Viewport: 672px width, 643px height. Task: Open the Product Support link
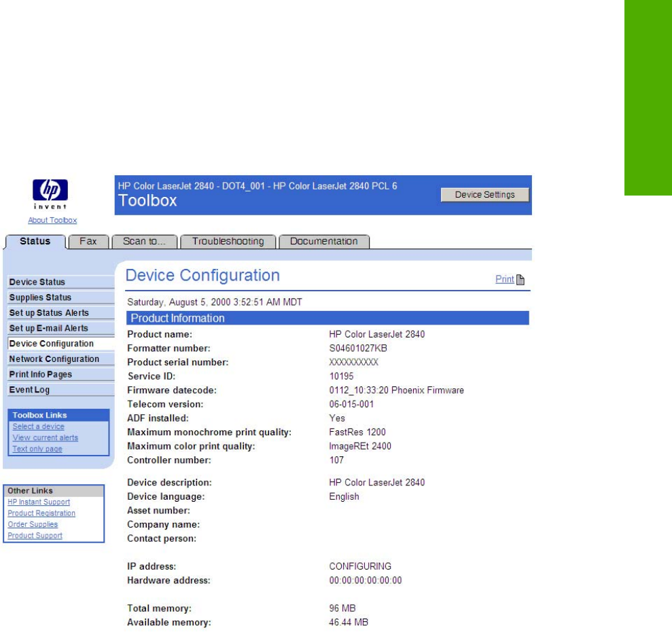coord(35,536)
